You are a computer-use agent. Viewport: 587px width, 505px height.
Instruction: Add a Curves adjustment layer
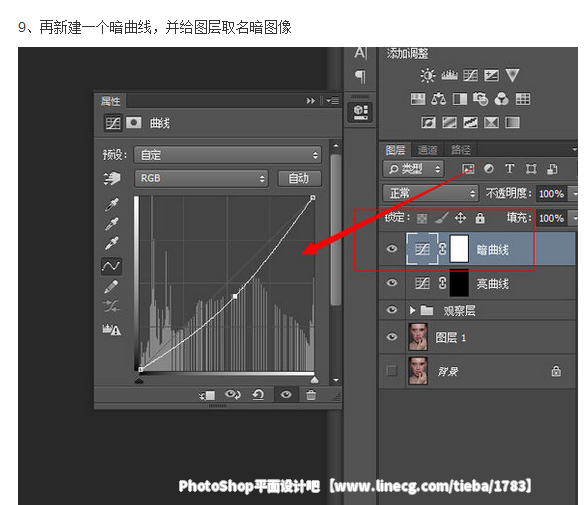[470, 75]
